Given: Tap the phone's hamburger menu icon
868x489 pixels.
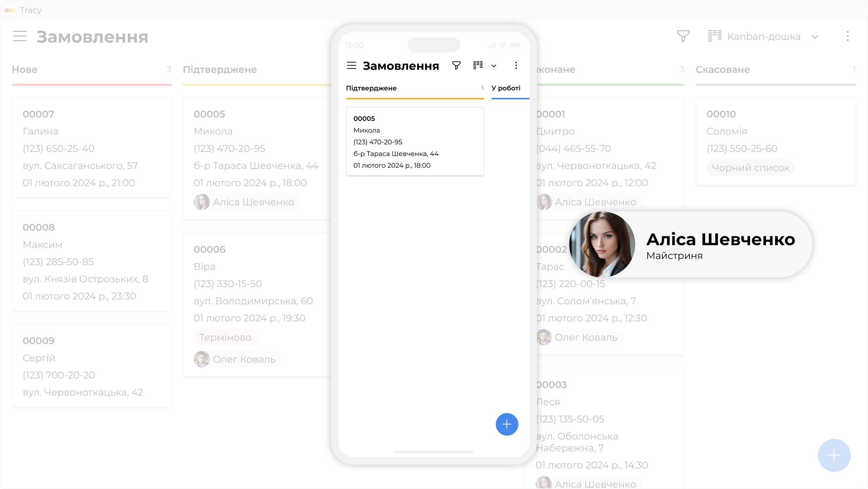Looking at the screenshot, I should (x=352, y=66).
